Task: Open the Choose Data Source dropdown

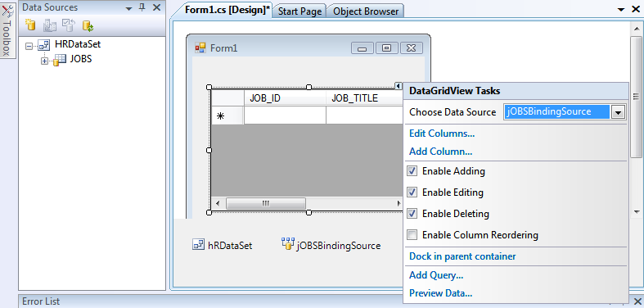Action: click(x=618, y=112)
